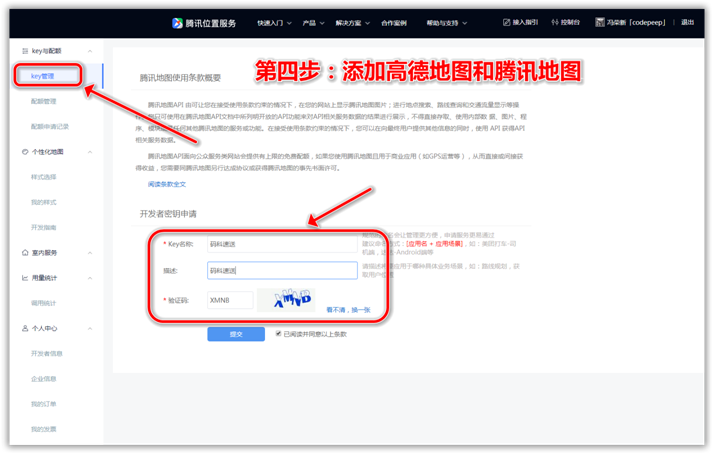Open 开发者信息 in the sidebar
This screenshot has width=713, height=454.
[x=47, y=353]
